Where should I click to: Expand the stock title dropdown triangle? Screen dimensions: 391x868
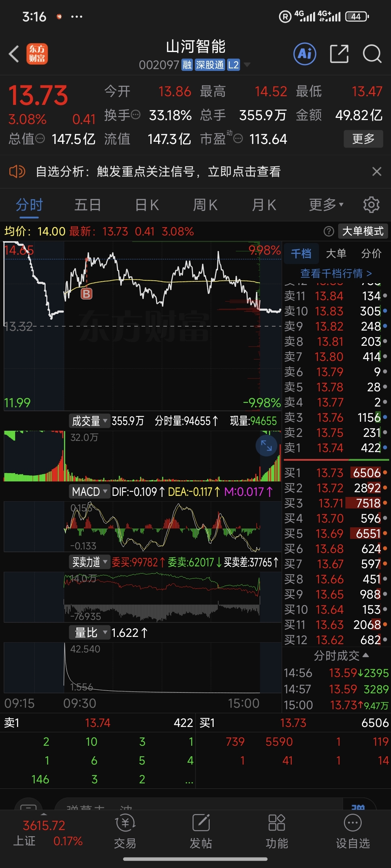click(x=247, y=65)
